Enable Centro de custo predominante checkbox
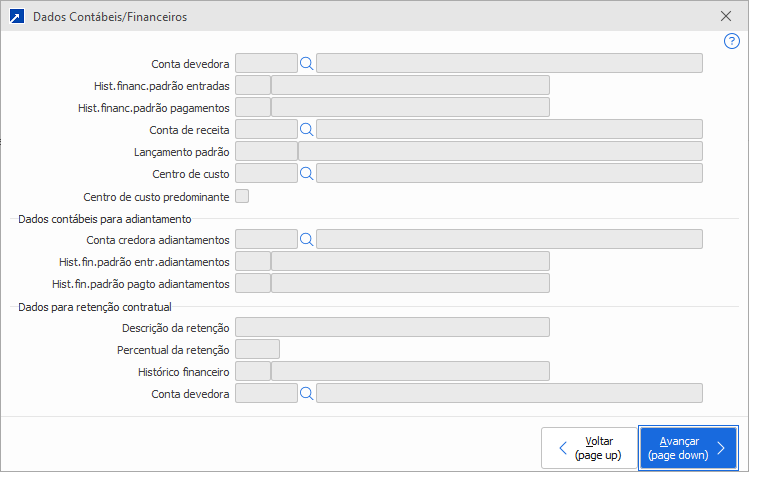The width and height of the screenshot is (763, 479). pyautogui.click(x=242, y=196)
